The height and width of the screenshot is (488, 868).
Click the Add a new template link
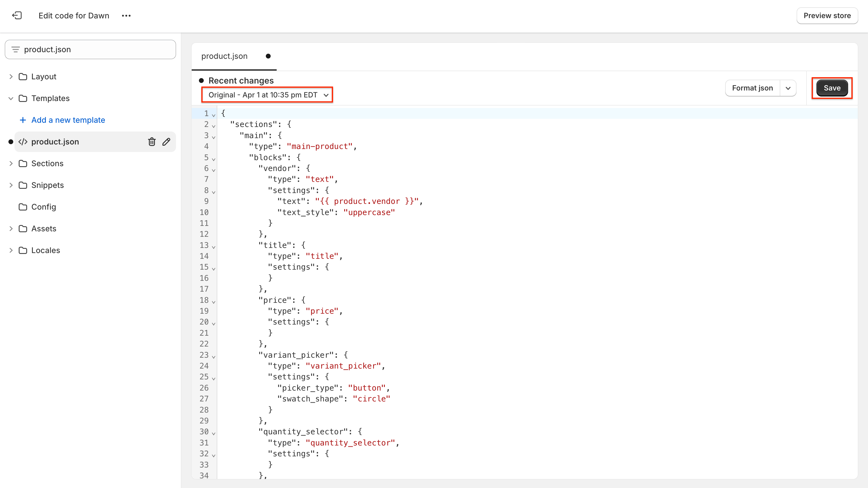coord(68,120)
